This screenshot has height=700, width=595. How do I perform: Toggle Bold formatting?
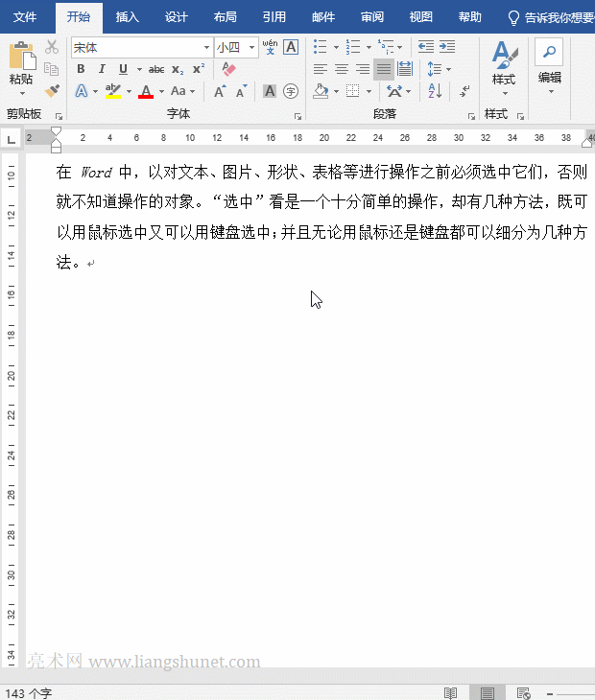(81, 69)
